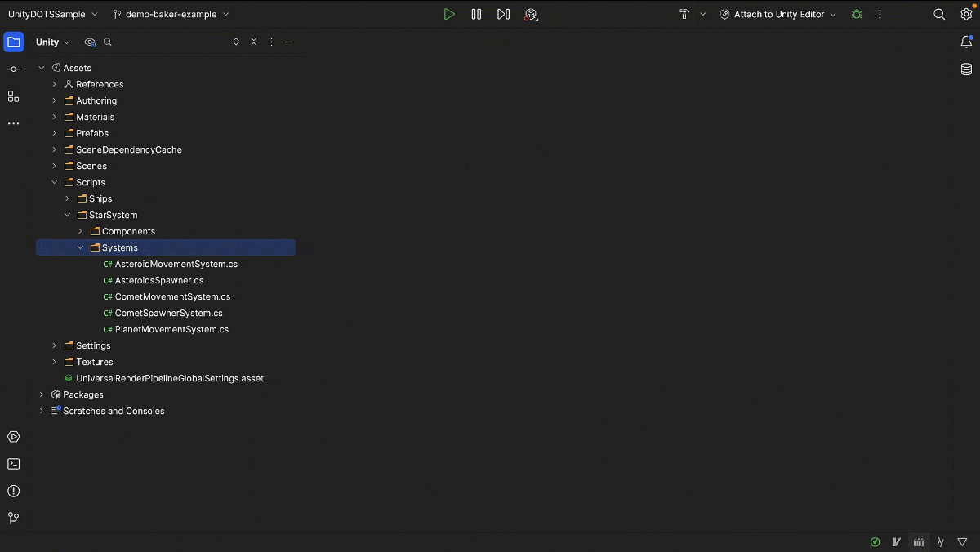Select CometSpawnerSystem.cs file
This screenshot has height=552, width=980.
[x=168, y=313]
